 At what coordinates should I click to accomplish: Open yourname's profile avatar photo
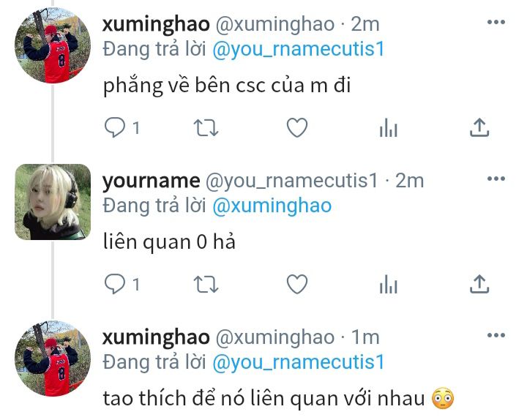tap(53, 202)
